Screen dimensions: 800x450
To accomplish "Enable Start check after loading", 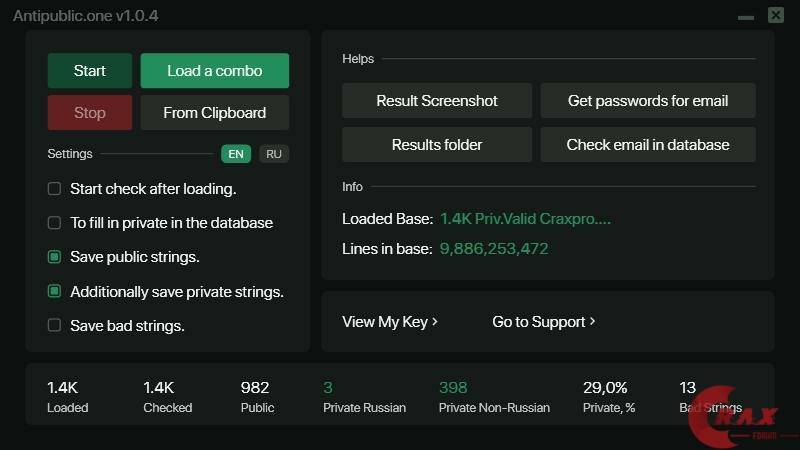I will (54, 189).
